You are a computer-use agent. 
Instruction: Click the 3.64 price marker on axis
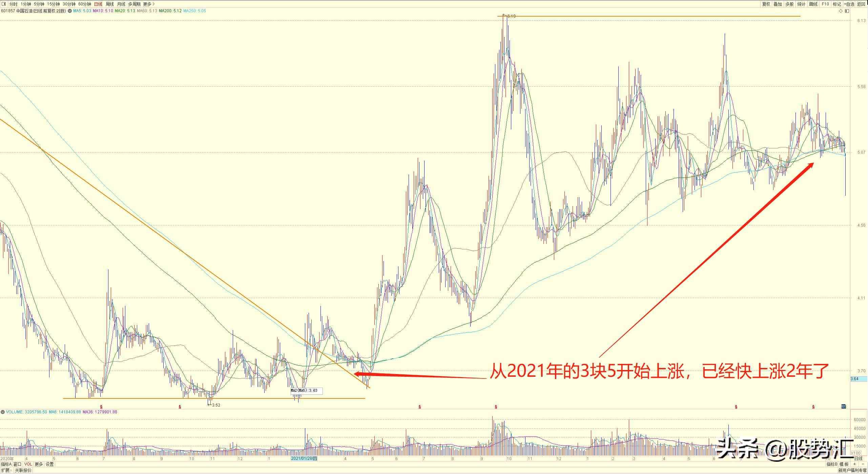click(854, 378)
